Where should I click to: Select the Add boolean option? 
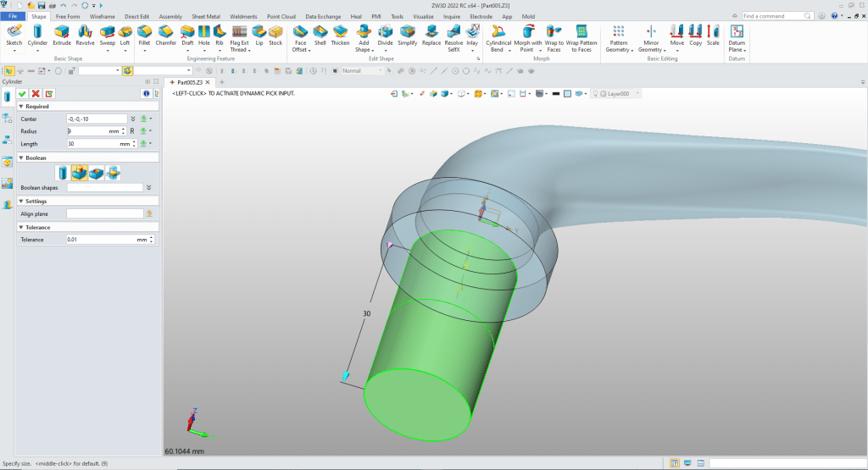(x=81, y=173)
